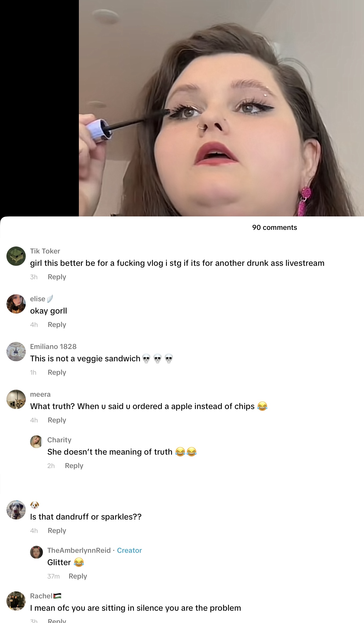Reply to the creator's Glitter comment
The image size is (364, 623).
[x=78, y=576]
